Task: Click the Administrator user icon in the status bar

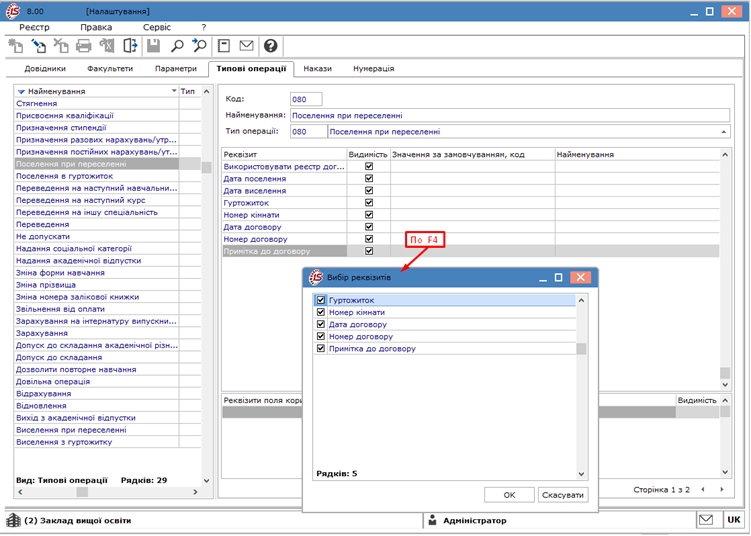Action: tap(432, 520)
